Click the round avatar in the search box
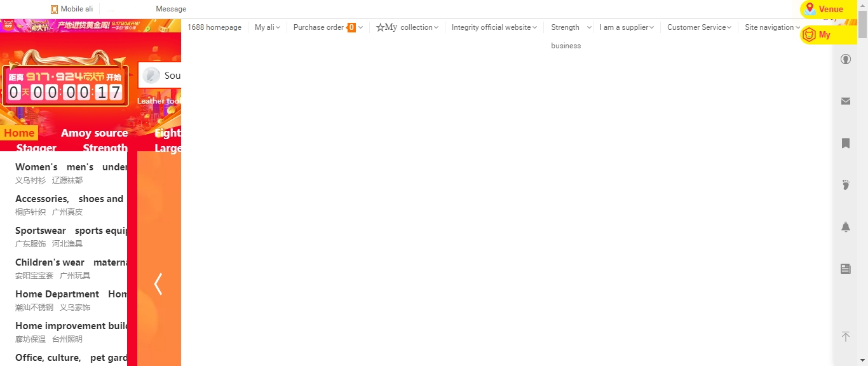 coord(151,76)
